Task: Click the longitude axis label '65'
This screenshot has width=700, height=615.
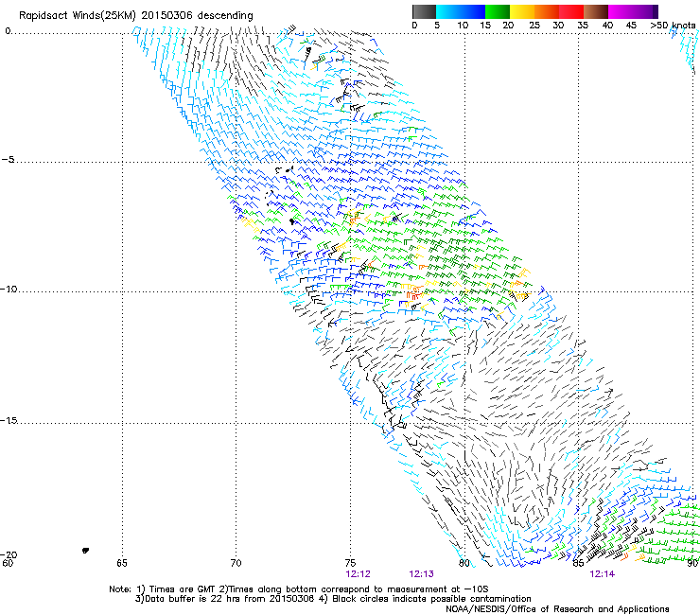Action: (x=122, y=563)
